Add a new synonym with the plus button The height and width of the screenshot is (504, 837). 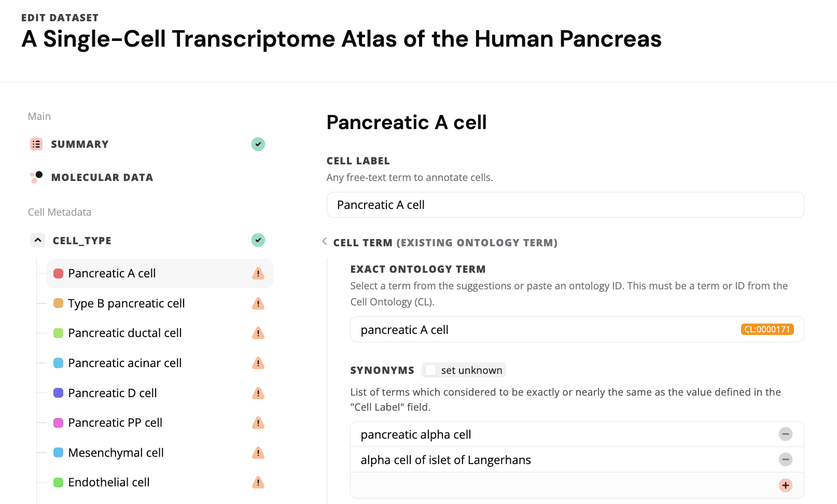pyautogui.click(x=785, y=485)
